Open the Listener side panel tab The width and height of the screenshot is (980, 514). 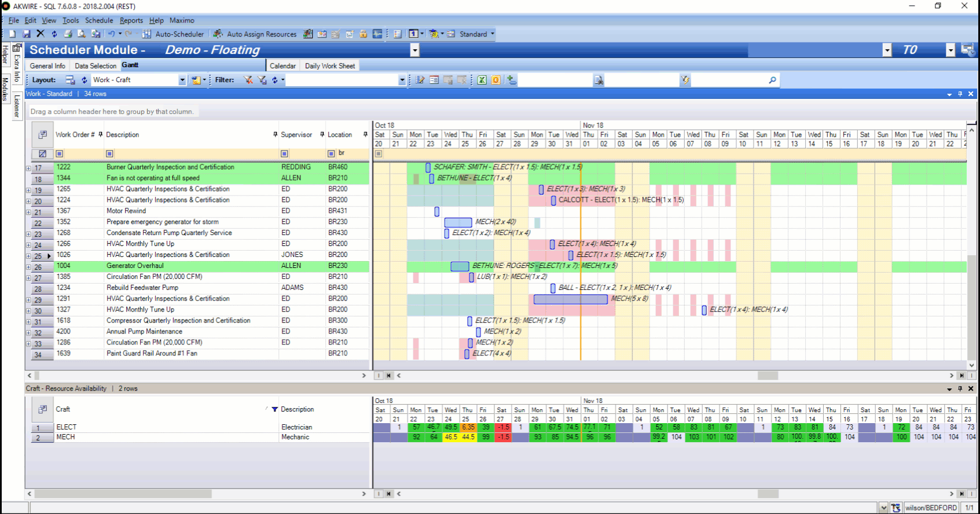(x=17, y=107)
